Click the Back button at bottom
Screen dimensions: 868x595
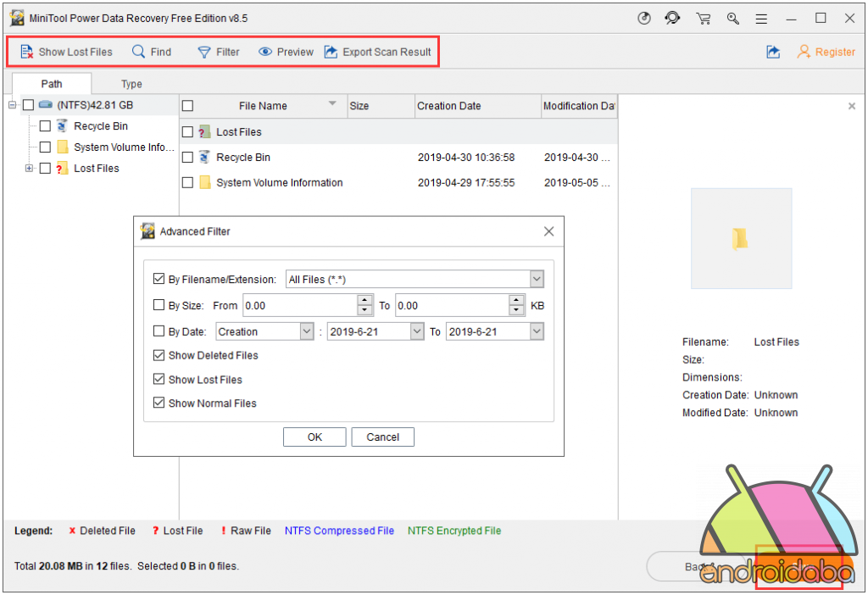click(697, 566)
